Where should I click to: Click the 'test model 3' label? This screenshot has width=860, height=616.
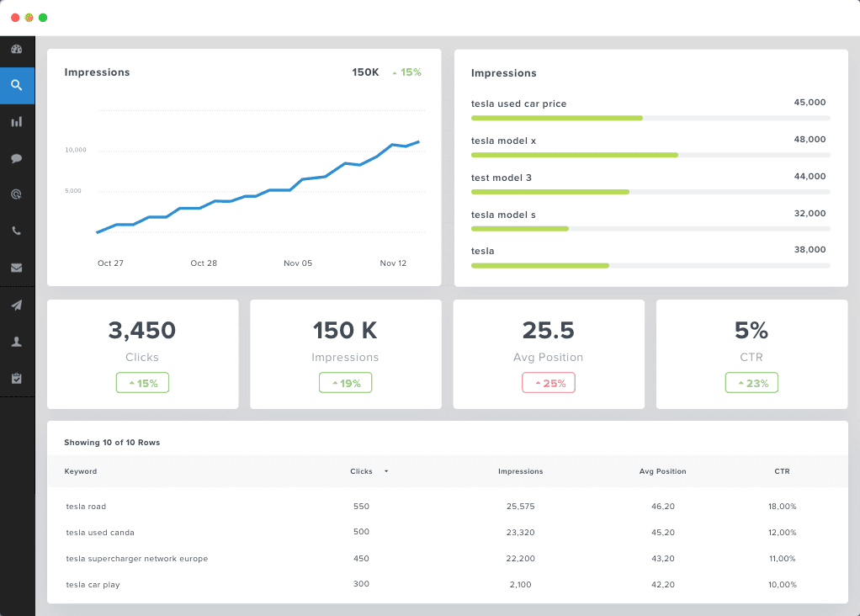[x=502, y=178]
